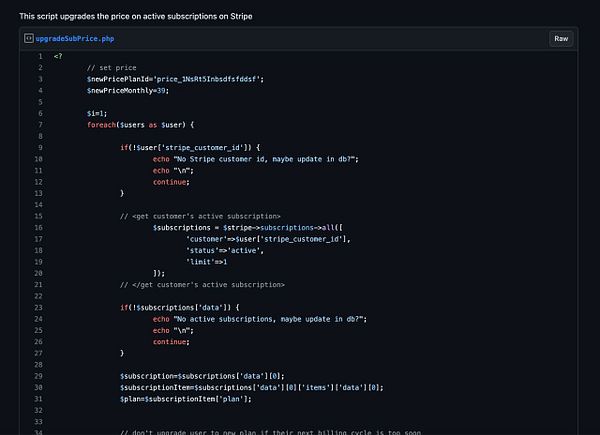600x435 pixels.
Task: Open the upgradeSubPrice.php file link
Action: [75, 39]
